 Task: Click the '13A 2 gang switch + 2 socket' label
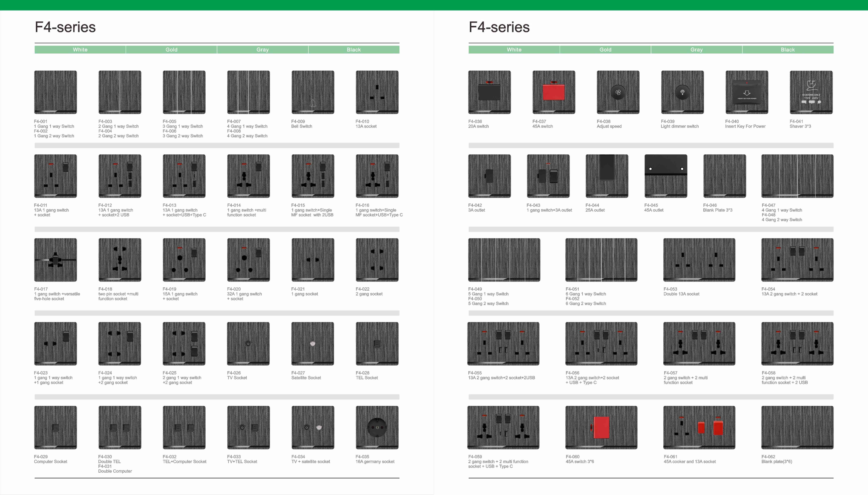789,294
